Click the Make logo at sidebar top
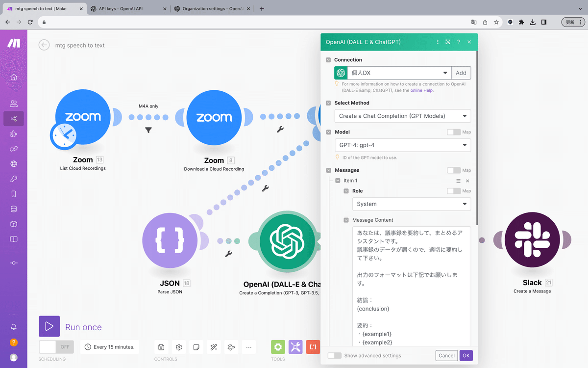Image resolution: width=588 pixels, height=368 pixels. click(14, 43)
